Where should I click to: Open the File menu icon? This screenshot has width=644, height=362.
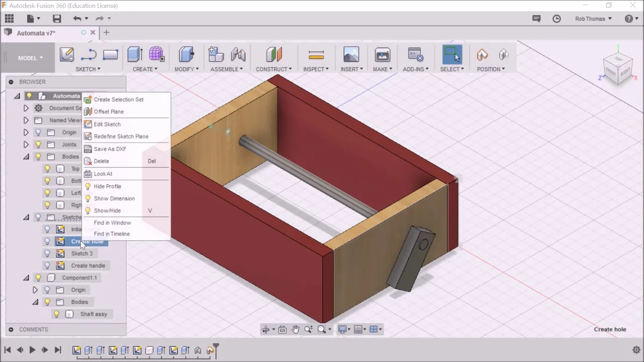[x=31, y=19]
